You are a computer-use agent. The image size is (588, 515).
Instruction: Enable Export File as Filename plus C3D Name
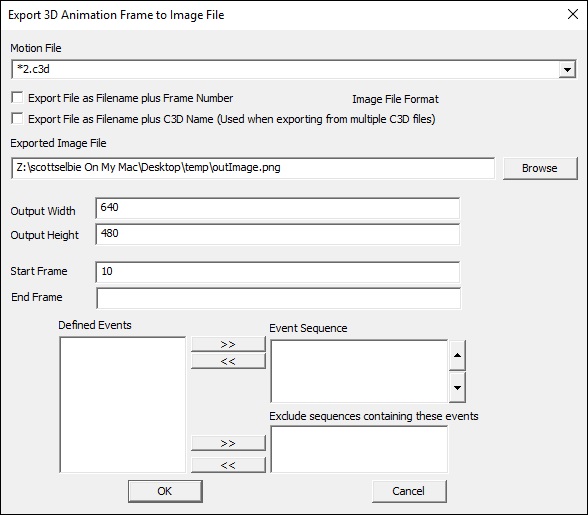coord(17,119)
